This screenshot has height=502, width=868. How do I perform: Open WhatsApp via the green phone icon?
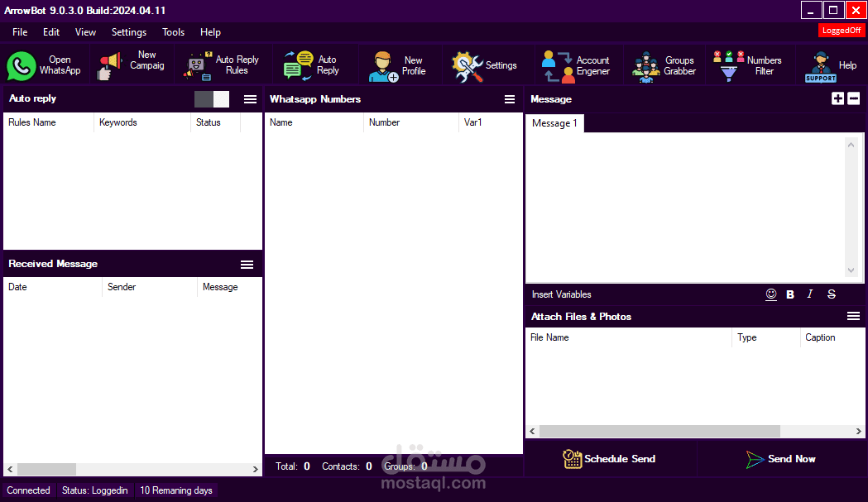pyautogui.click(x=21, y=66)
